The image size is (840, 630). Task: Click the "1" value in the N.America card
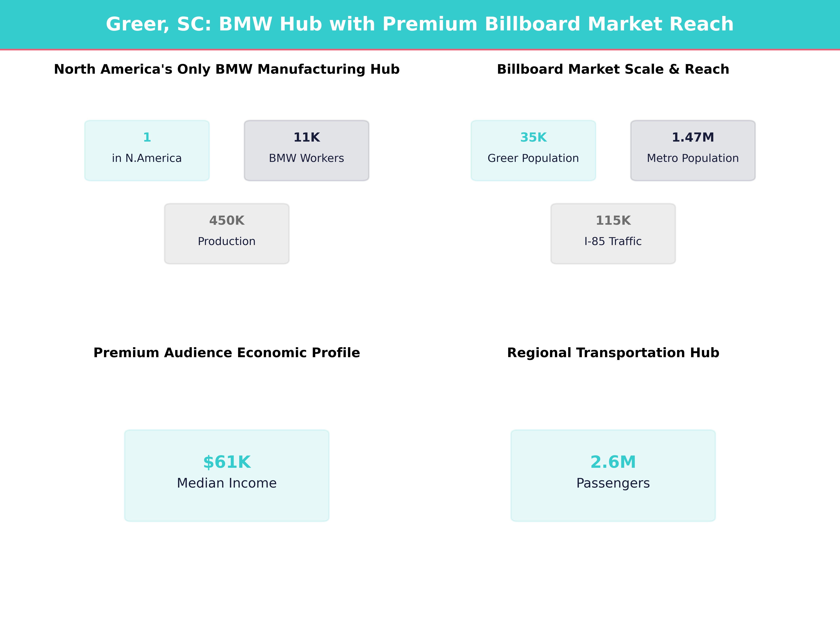pyautogui.click(x=147, y=138)
